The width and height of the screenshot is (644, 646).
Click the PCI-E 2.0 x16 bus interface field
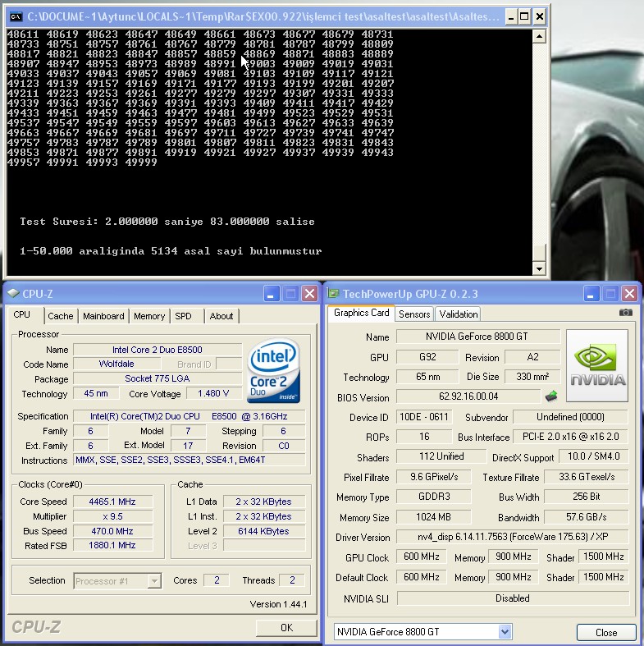pos(571,437)
